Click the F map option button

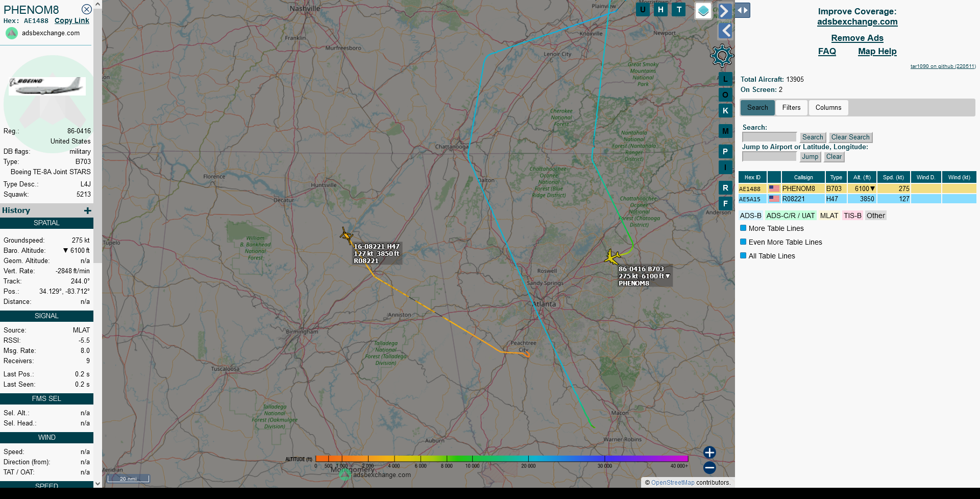point(725,204)
